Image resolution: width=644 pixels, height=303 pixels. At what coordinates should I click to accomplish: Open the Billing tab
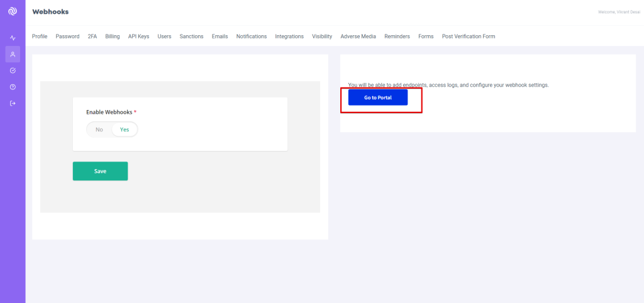pos(113,36)
